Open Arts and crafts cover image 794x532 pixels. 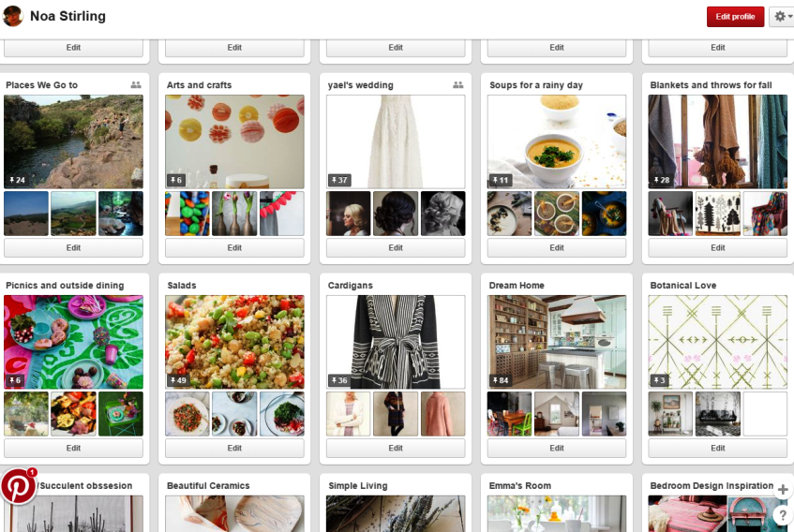click(234, 141)
